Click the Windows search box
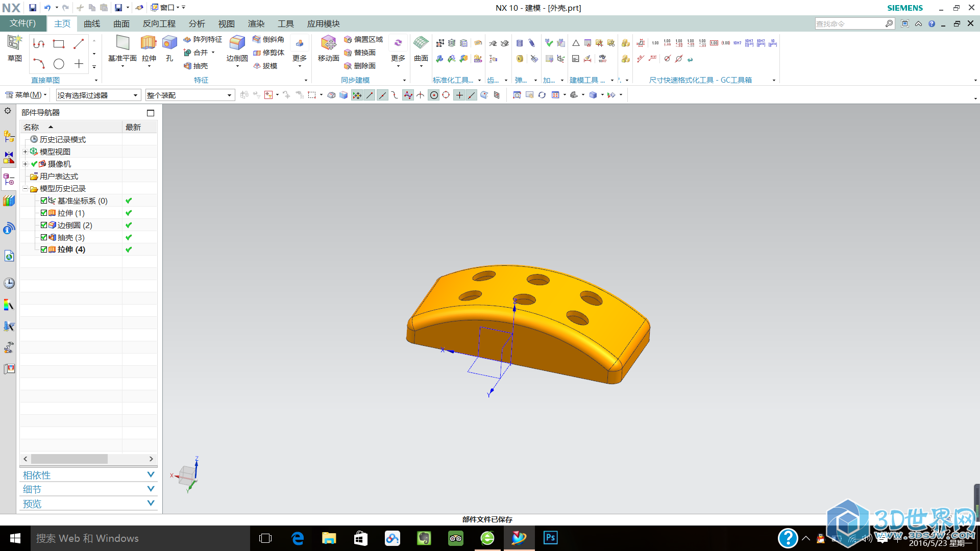Screen dimensions: 980x551 pyautogui.click(x=140, y=538)
